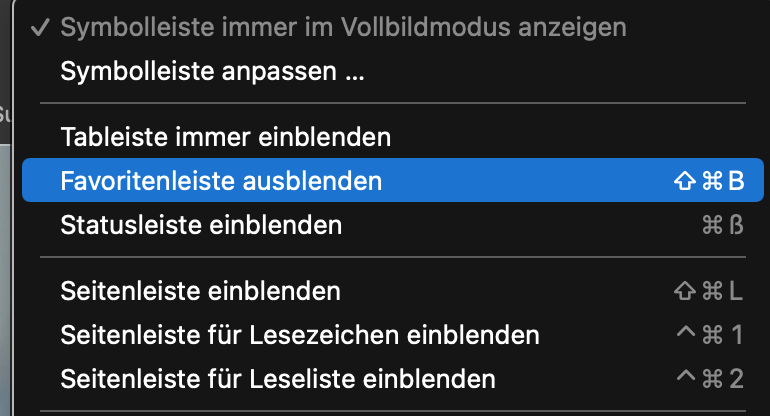Open Symbolleiste anpassen …
This screenshot has width=770, height=416.
click(212, 72)
